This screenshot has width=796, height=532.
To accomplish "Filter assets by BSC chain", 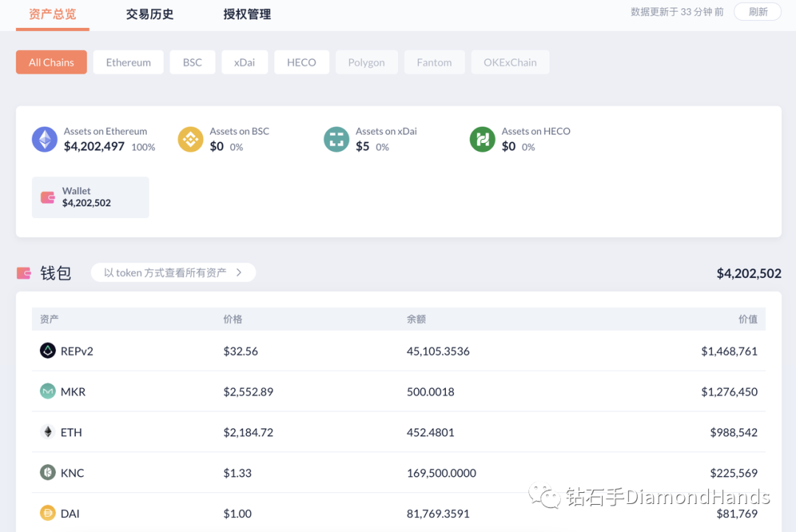I will point(192,63).
